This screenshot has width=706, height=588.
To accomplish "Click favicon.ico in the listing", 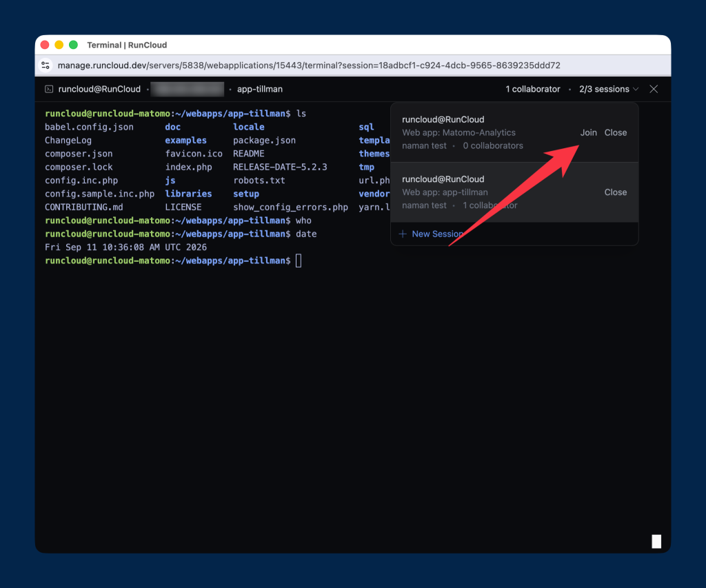I will [194, 154].
